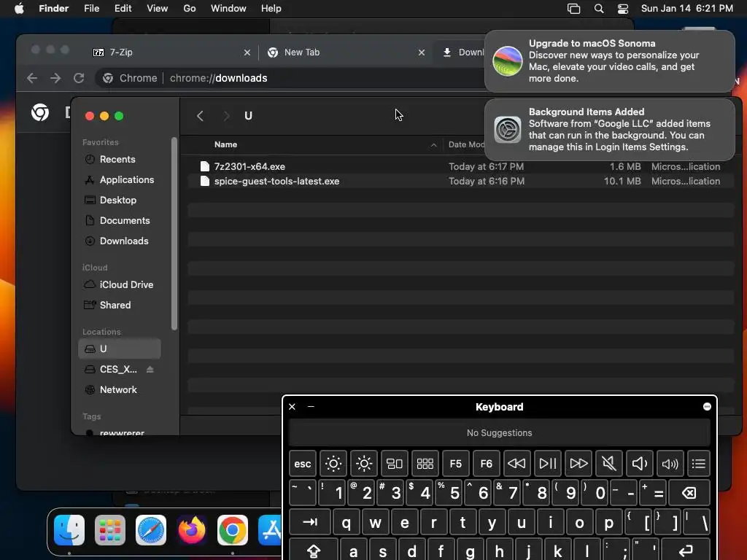
Task: Open the Go menu
Action: point(190,9)
